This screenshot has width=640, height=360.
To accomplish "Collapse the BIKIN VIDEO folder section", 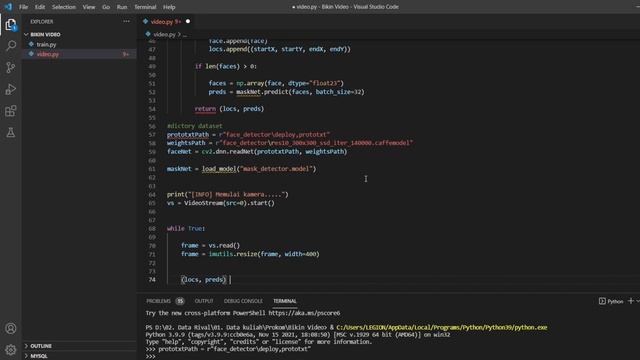I will pos(45,35).
